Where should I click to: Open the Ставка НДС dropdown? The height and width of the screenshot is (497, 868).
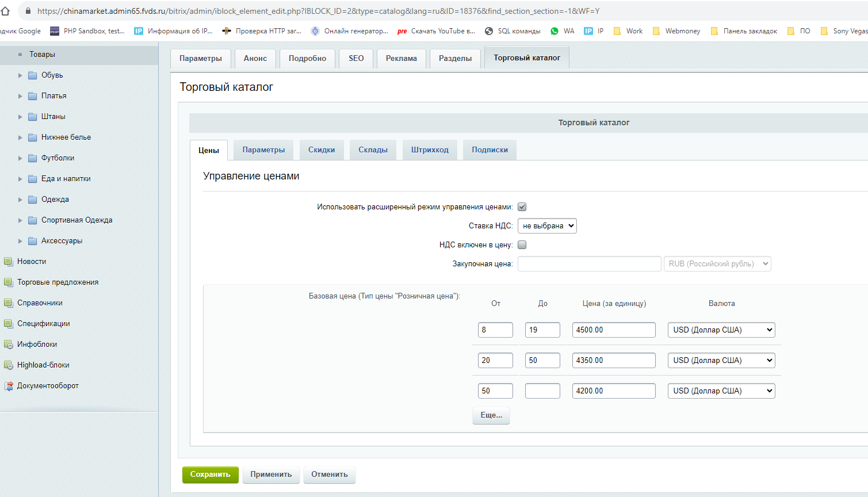(x=546, y=226)
